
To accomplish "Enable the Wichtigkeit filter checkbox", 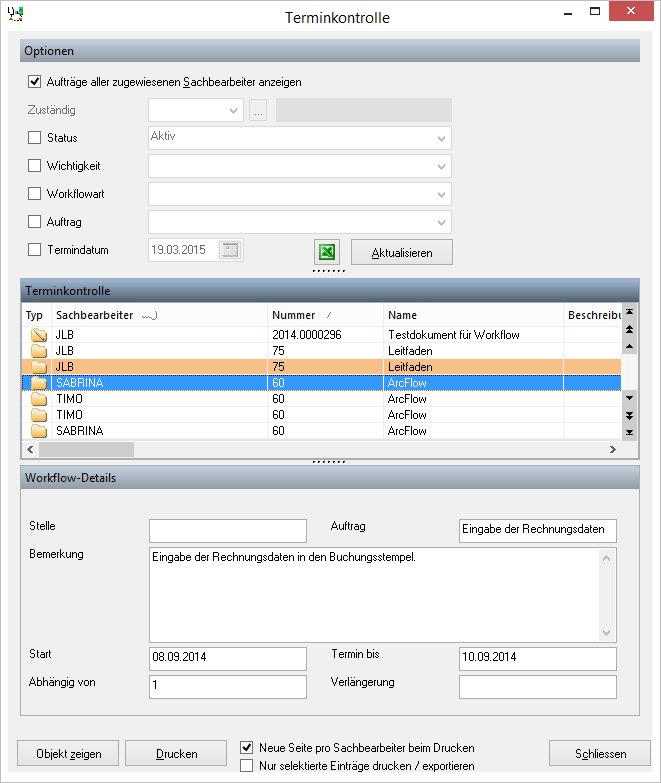I will pyautogui.click(x=34, y=165).
